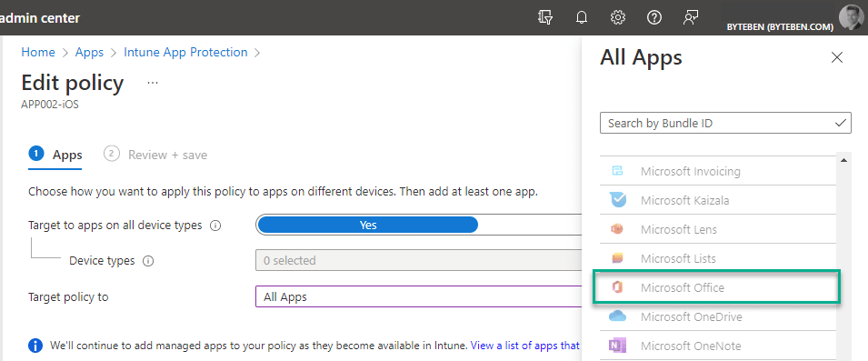Open the Target policy to dropdown
The height and width of the screenshot is (361, 868).
pos(418,296)
